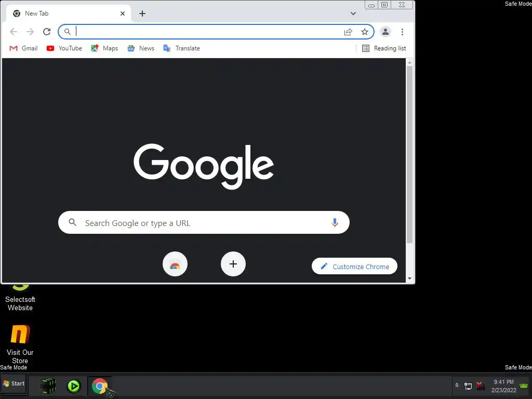Click the green play button taskbar icon
The height and width of the screenshot is (399, 532).
coord(74,386)
